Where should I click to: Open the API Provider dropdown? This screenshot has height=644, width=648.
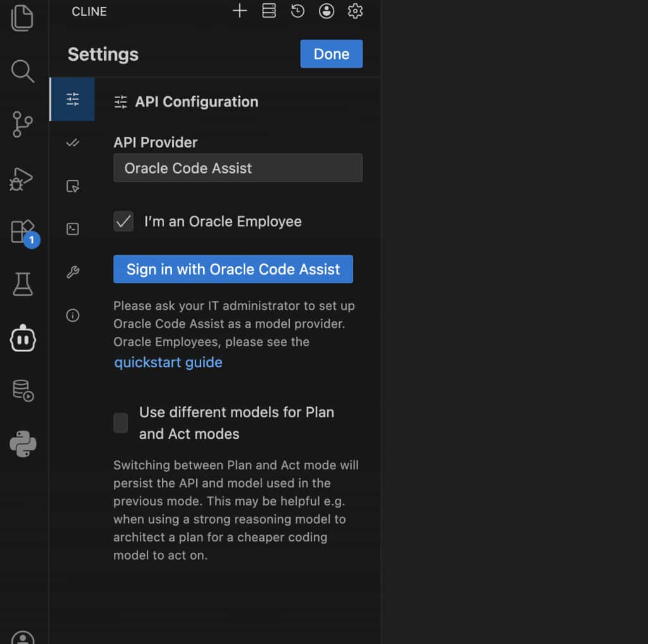point(238,168)
